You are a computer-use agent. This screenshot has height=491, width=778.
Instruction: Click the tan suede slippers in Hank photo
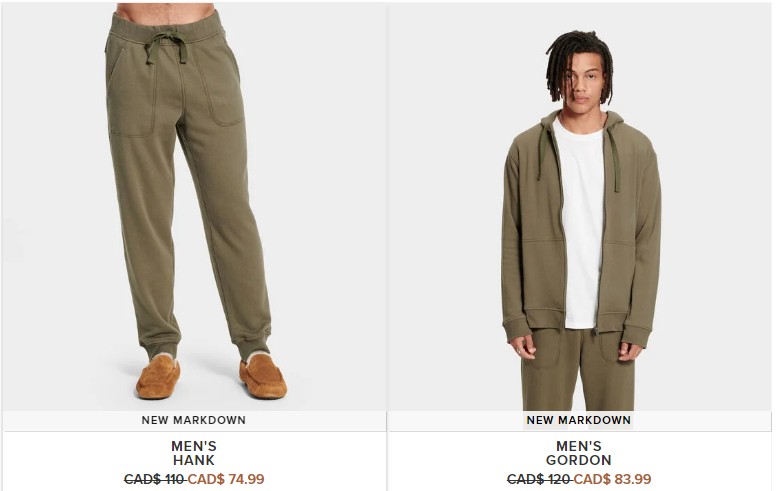211,376
